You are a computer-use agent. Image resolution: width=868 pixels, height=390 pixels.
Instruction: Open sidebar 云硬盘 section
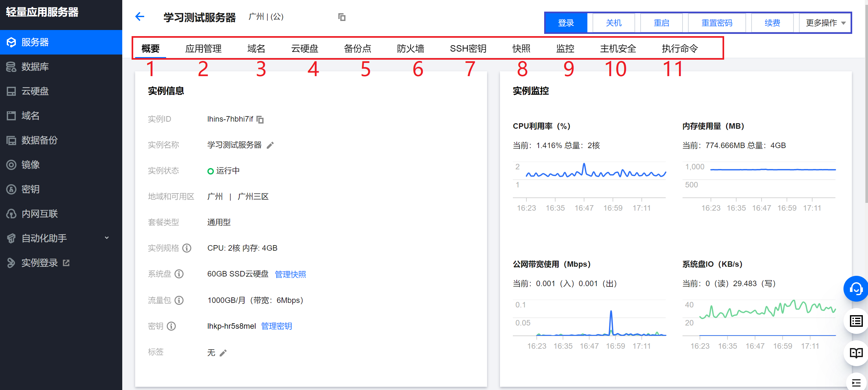click(61, 91)
